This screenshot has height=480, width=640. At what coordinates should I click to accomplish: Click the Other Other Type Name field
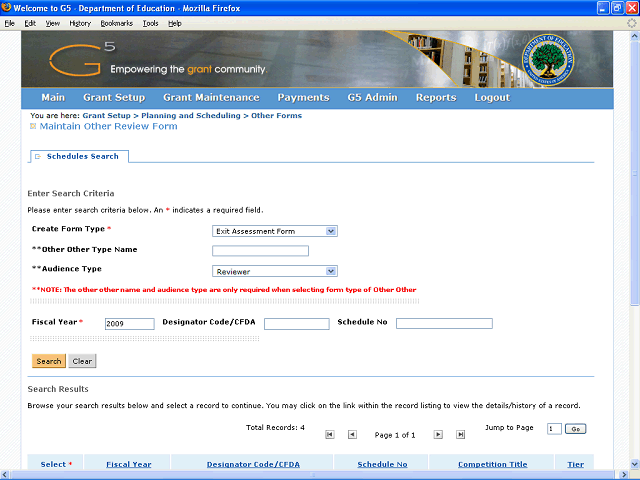(x=260, y=251)
